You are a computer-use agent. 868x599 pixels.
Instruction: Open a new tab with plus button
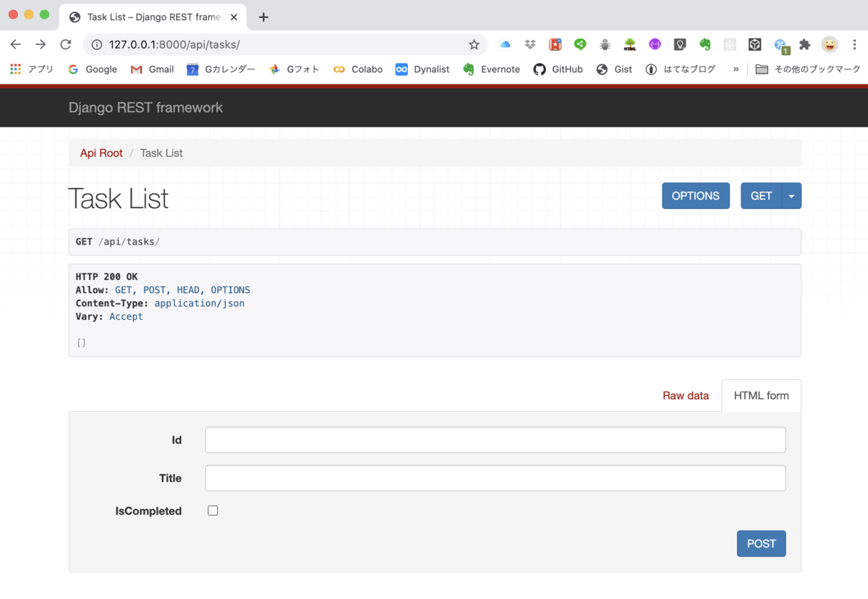pyautogui.click(x=263, y=17)
